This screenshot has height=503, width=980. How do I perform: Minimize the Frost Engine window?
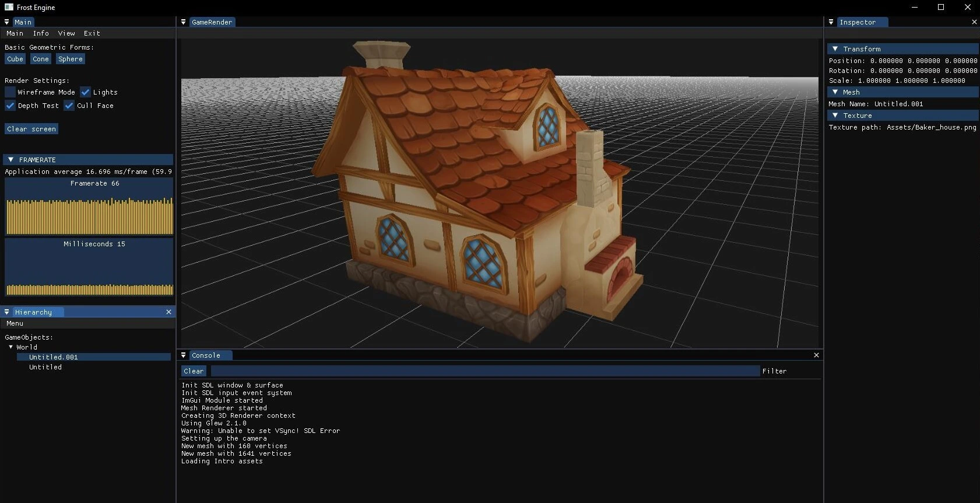pos(914,7)
